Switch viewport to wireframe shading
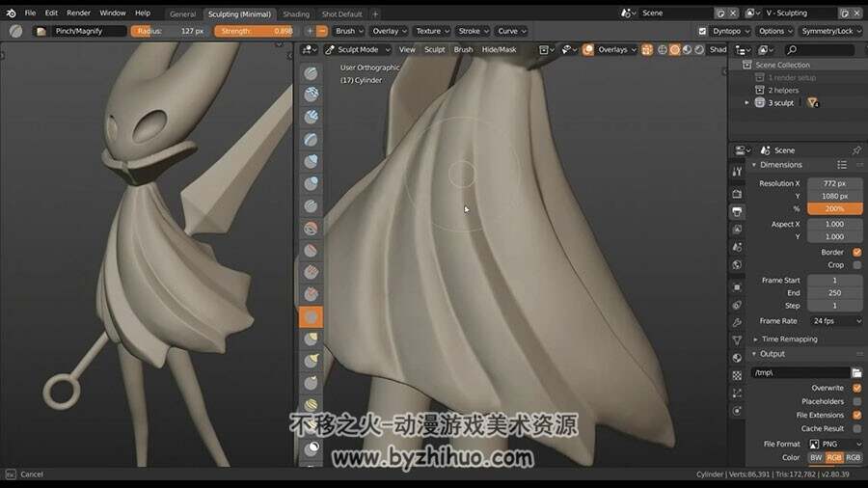868x488 pixels. point(662,50)
